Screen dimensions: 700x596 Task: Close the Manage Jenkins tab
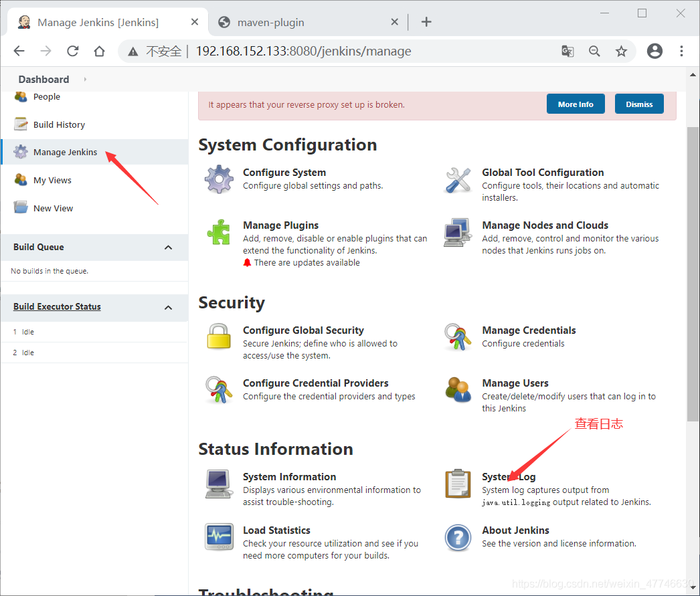click(195, 22)
